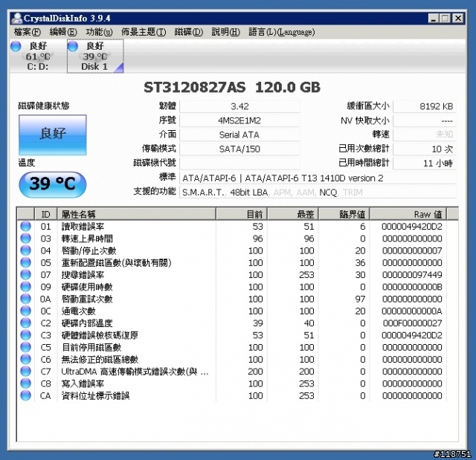Click threshold value 97 in row 0A
The height and width of the screenshot is (460, 476).
pyautogui.click(x=360, y=299)
